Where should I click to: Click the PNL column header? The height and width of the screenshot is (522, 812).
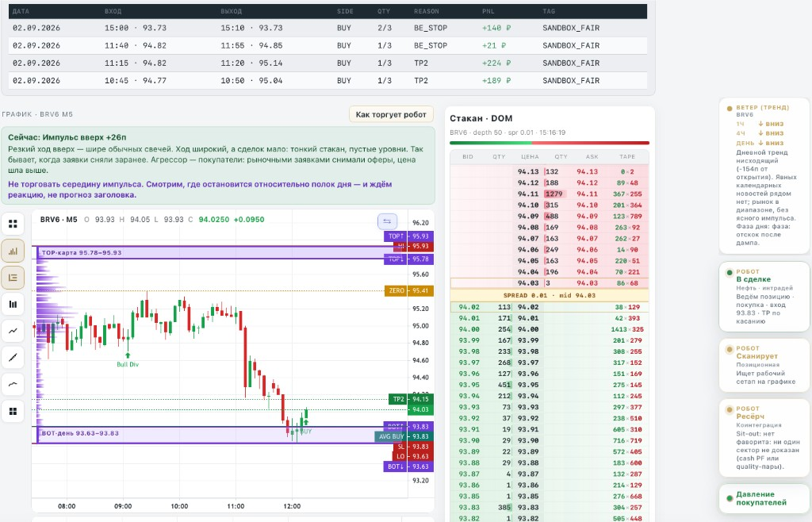488,11
